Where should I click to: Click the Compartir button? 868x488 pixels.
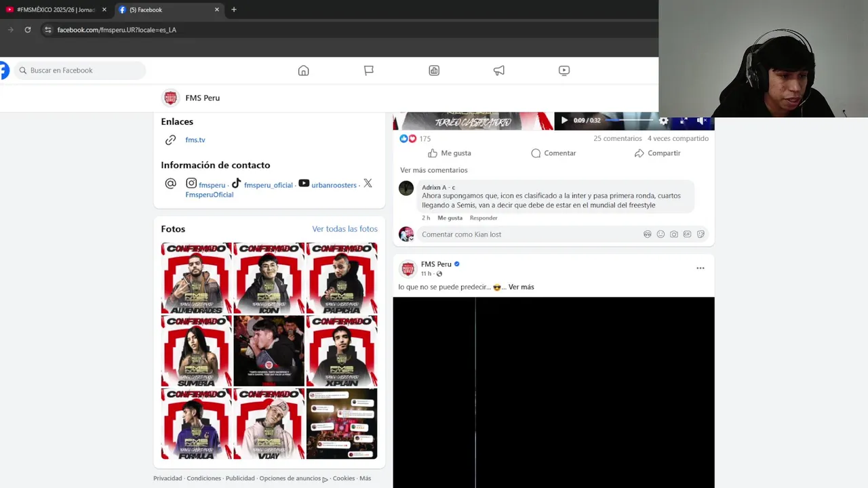tap(657, 153)
